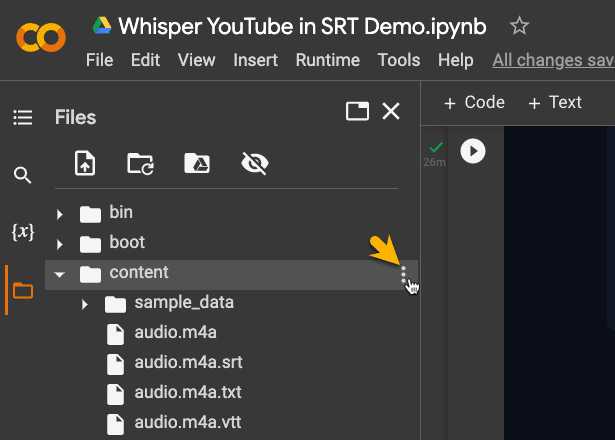This screenshot has height=440, width=615.
Task: Run the code cell play button
Action: (x=473, y=151)
